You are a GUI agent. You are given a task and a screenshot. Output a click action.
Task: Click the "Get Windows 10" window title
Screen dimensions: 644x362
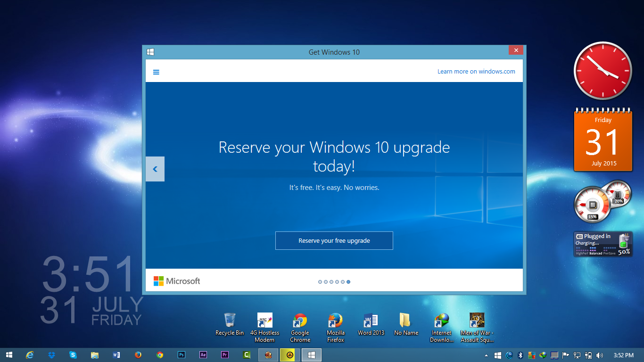334,52
